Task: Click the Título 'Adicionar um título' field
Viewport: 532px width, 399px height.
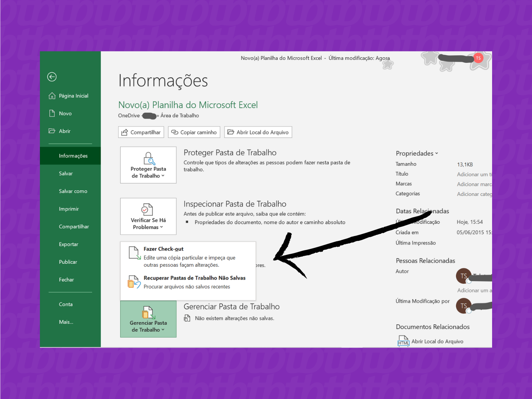Action: pyautogui.click(x=474, y=174)
